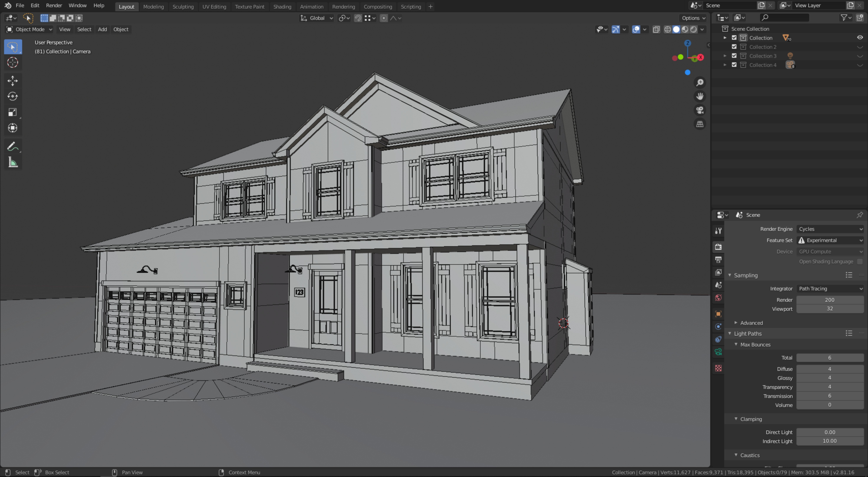Select the Measure tool
This screenshot has height=477, width=868.
tap(13, 162)
